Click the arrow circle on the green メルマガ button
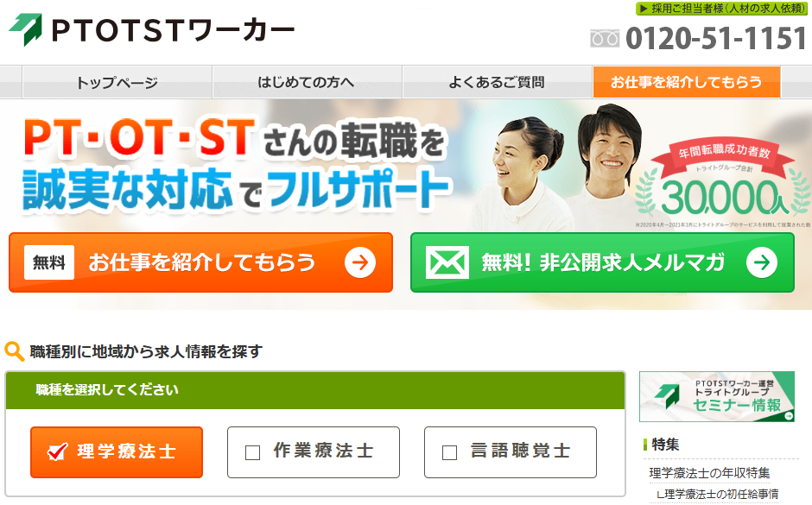The width and height of the screenshot is (812, 505). [x=762, y=262]
